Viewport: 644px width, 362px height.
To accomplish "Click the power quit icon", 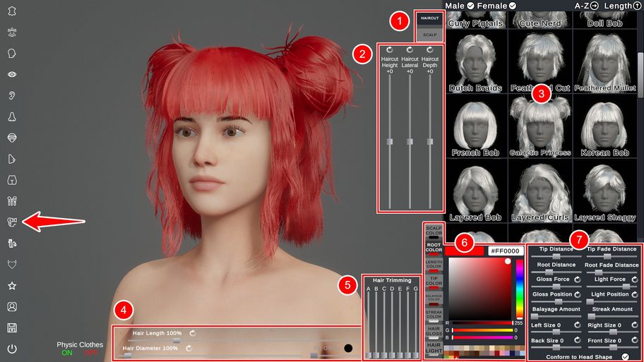I will tap(12, 349).
